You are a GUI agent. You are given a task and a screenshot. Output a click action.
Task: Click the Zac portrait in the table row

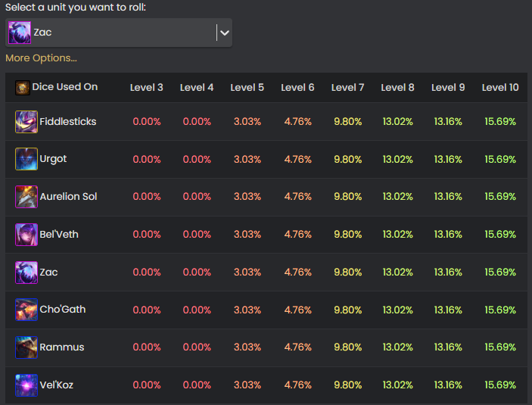[x=26, y=273]
